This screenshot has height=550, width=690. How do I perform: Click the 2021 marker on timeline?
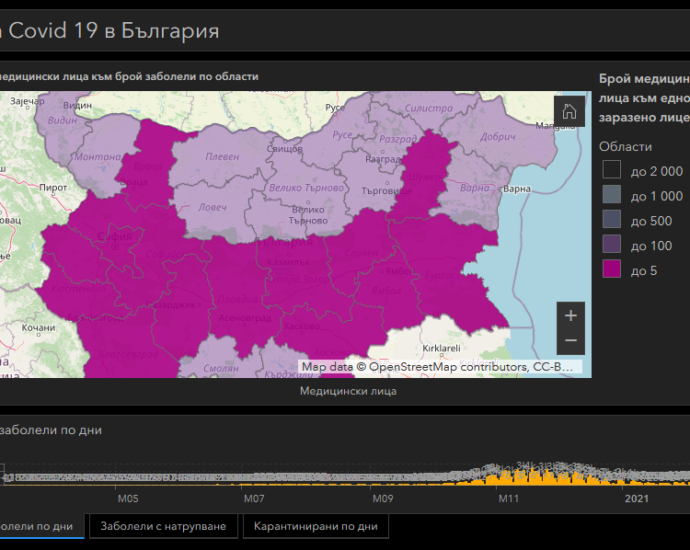(637, 499)
